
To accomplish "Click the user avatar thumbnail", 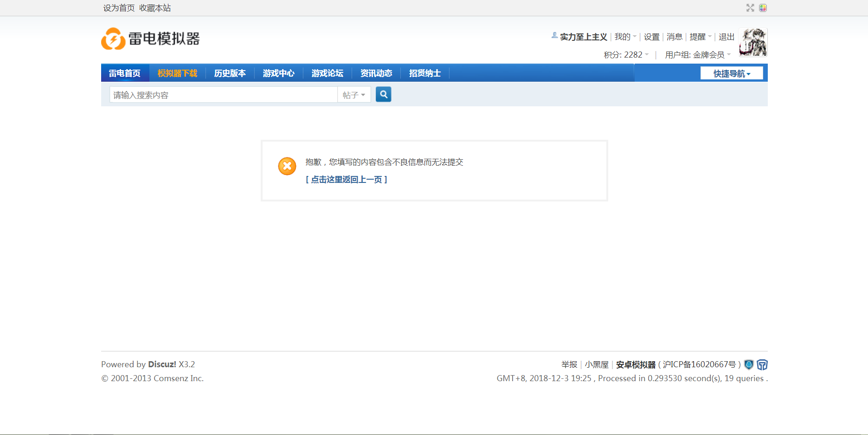I will [x=753, y=42].
